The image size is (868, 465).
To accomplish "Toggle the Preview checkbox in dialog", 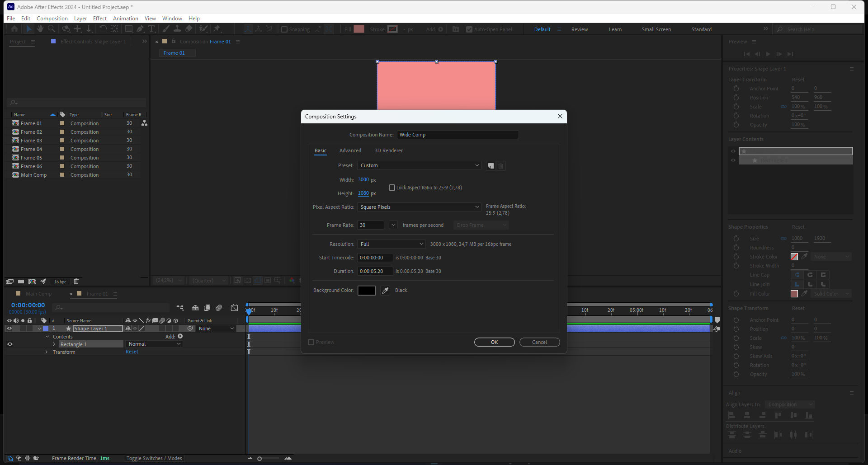I will pos(311,342).
